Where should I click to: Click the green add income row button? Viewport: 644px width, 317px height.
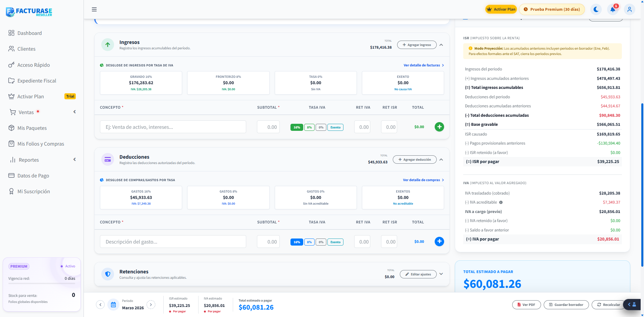click(x=439, y=127)
